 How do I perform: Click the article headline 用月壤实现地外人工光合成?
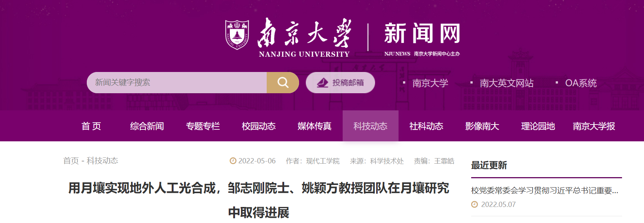259,200
